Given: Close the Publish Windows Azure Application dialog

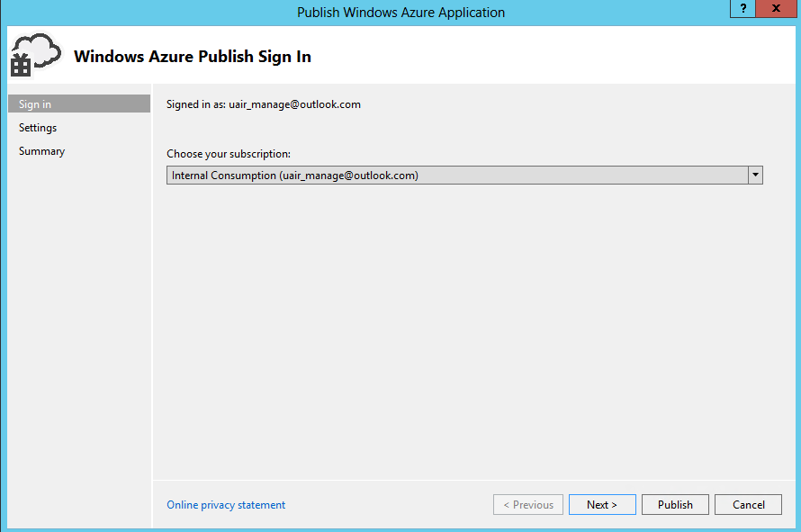Looking at the screenshot, I should pyautogui.click(x=774, y=8).
